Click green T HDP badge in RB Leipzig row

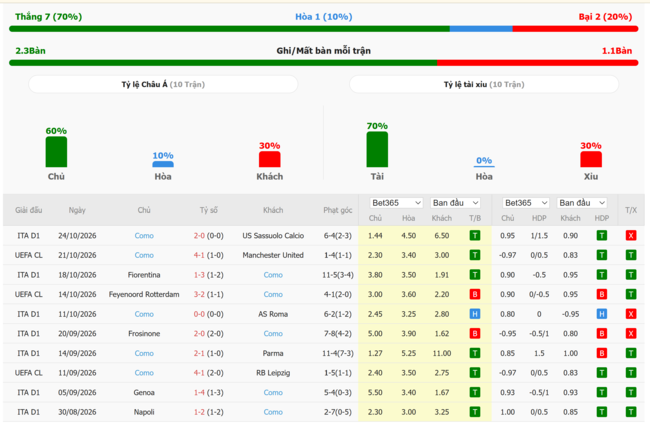click(601, 373)
